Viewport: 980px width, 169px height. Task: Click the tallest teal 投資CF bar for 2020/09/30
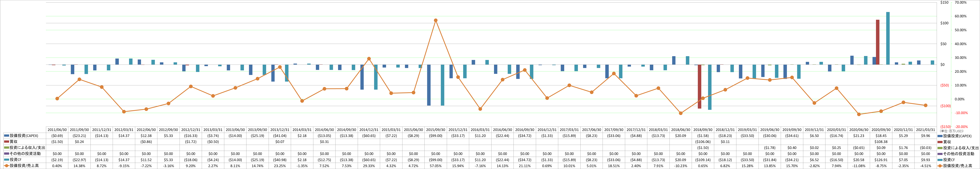[888, 38]
